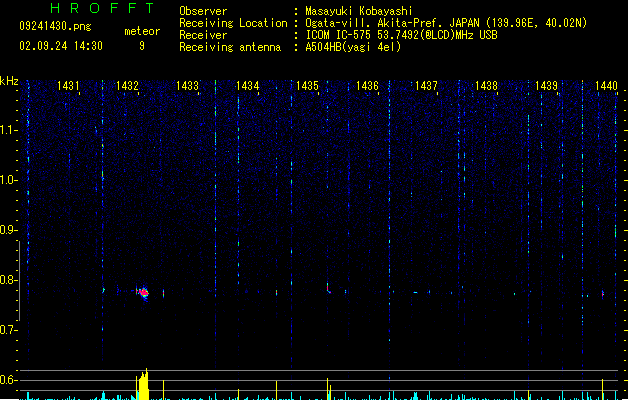The image size is (629, 400).
Task: Click the 1437 time marker
Action: 426,86
